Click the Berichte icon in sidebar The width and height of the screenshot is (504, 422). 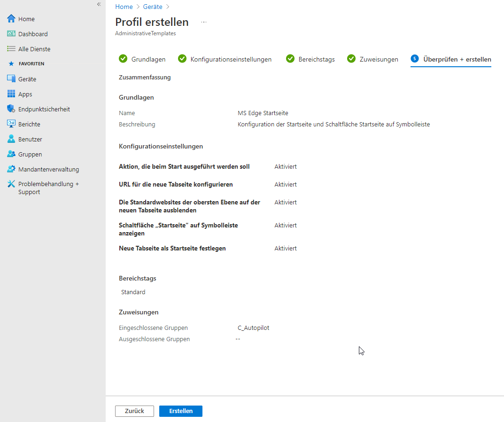click(x=11, y=124)
